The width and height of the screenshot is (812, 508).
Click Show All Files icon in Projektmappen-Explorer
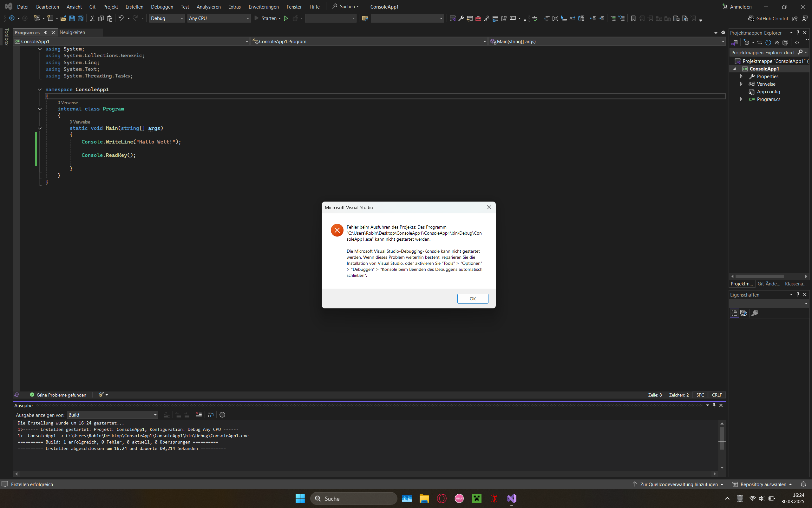(785, 42)
